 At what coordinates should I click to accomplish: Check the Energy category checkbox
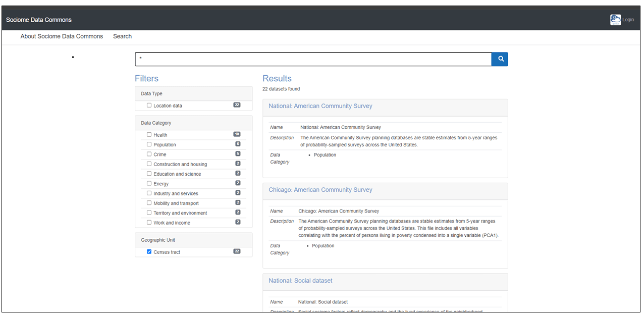[x=149, y=184]
